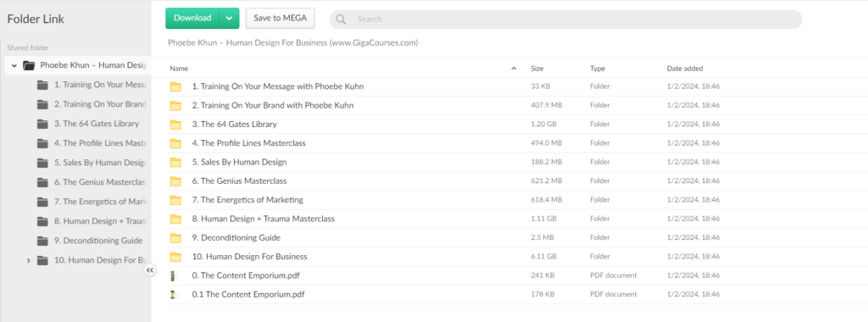Open 7. The Energetics of Marketing folder row

[x=517, y=200]
